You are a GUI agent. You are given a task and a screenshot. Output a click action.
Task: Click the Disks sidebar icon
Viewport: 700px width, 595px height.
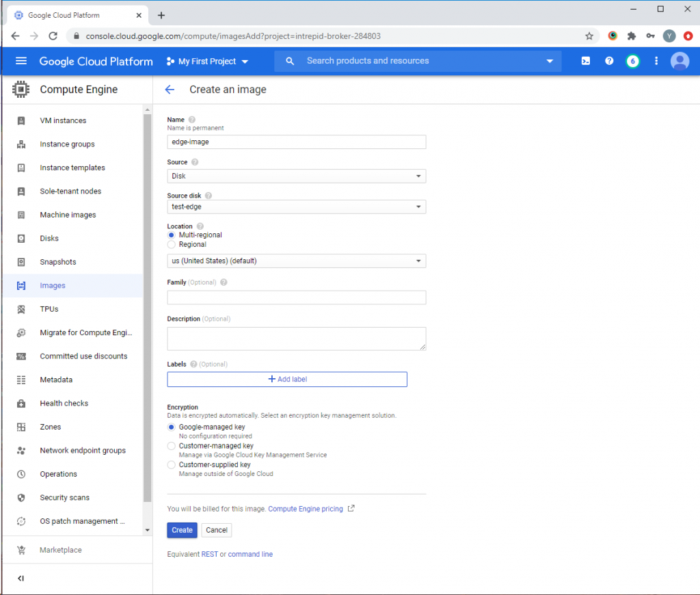[x=21, y=239]
